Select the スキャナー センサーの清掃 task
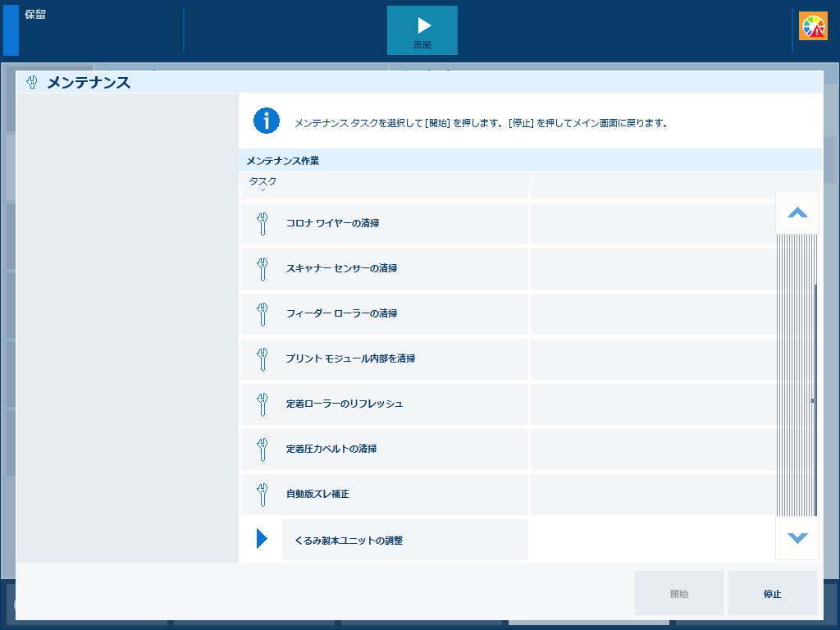 [385, 269]
